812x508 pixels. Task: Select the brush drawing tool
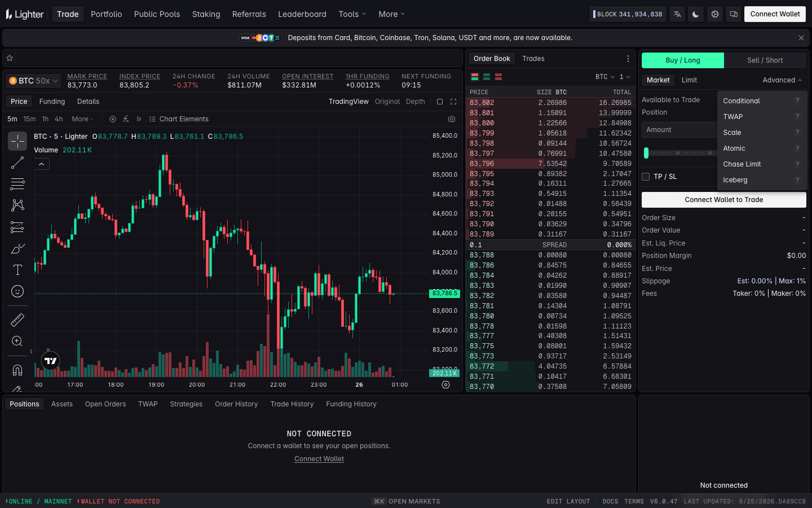pos(17,248)
